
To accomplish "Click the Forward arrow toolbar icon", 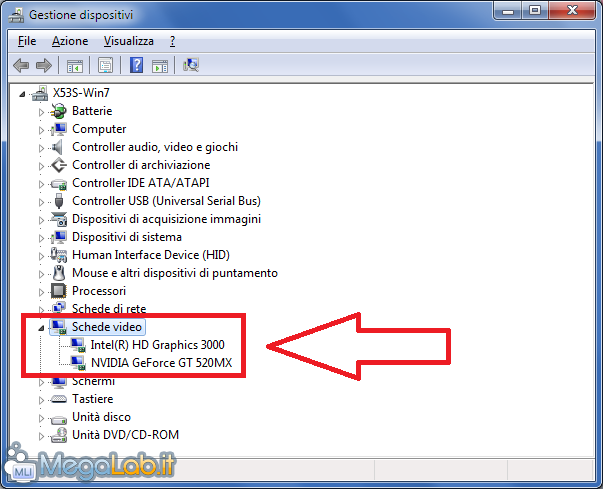I will [43, 65].
